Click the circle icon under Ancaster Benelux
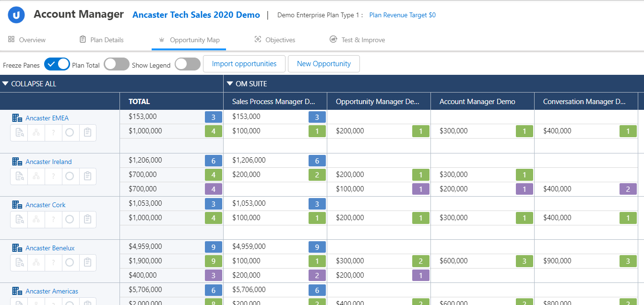Viewport: 644px width, 305px height. tap(70, 262)
